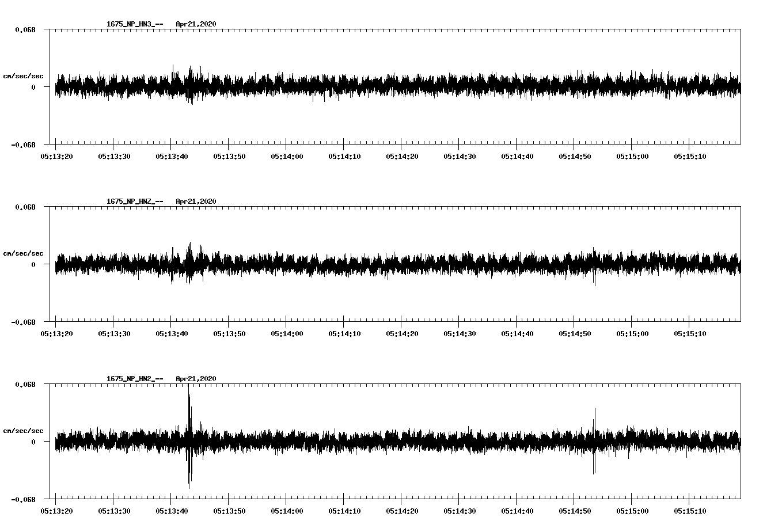The height and width of the screenshot is (532, 782).
Task: Click the 05:13:20 label under HN3 plot
Action: click(x=55, y=156)
